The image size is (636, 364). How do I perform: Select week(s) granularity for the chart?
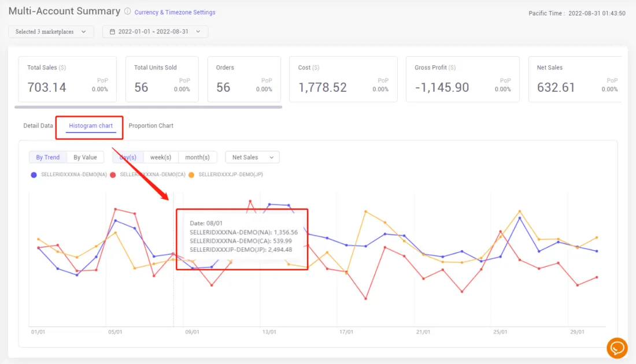(160, 157)
